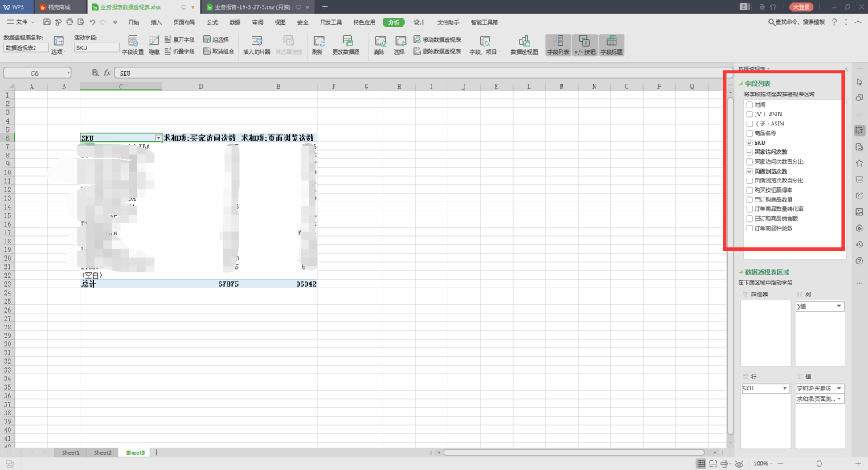Click the 隐藏 hide field icon
Image resolution: width=868 pixels, height=470 pixels.
(154, 46)
